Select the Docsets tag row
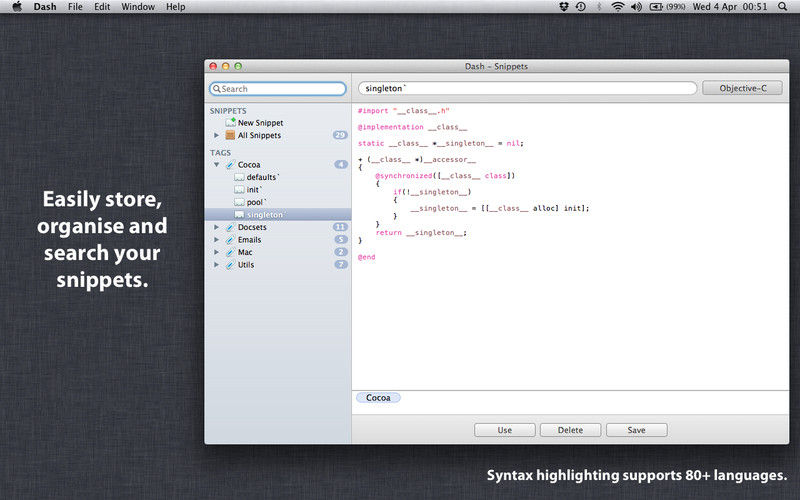This screenshot has width=800, height=500. (x=278, y=227)
